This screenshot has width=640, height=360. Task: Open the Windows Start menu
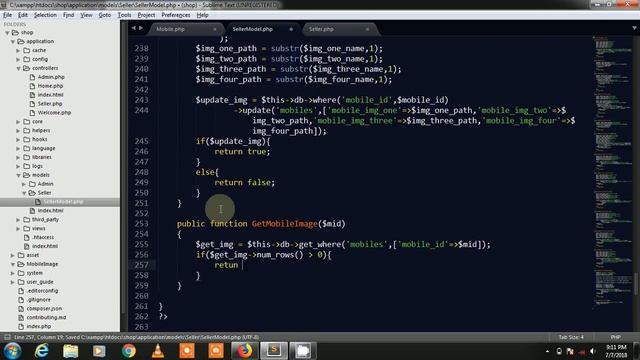coord(12,351)
